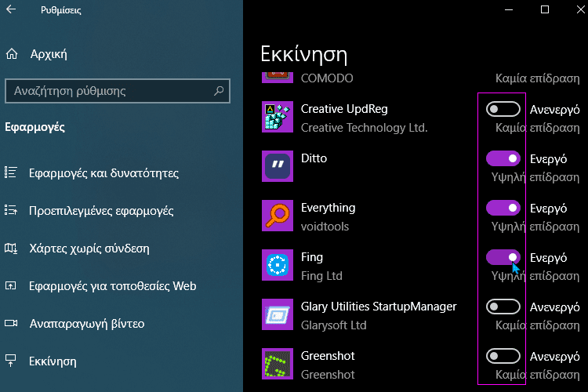Click the Εφαρμογές section heading
The height and width of the screenshot is (392, 588).
click(34, 127)
